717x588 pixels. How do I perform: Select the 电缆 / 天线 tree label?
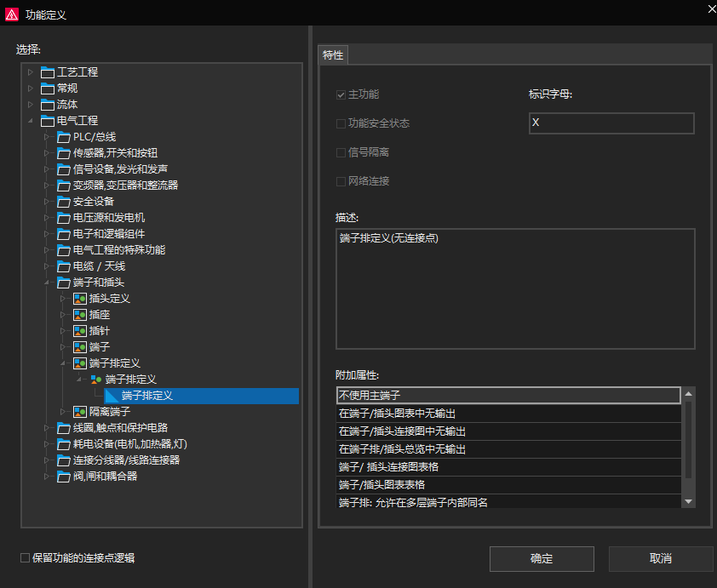[x=99, y=266]
